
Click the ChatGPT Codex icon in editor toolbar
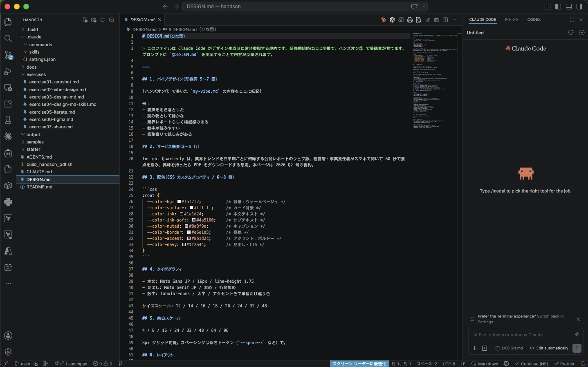click(392, 20)
